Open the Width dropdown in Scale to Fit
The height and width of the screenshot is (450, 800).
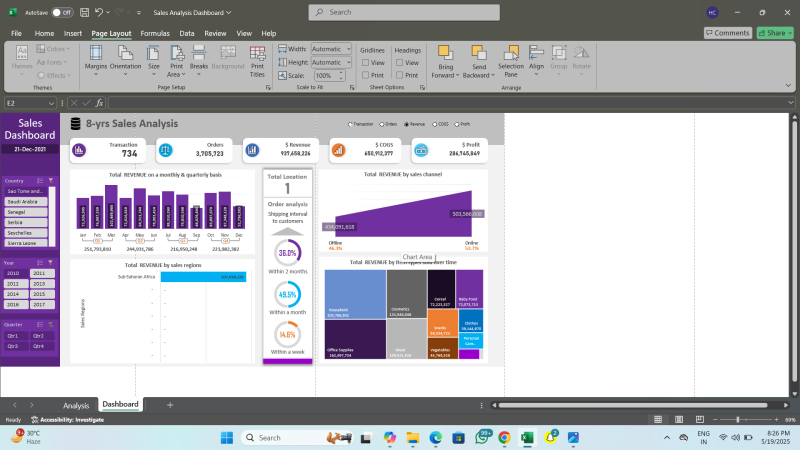[x=346, y=49]
